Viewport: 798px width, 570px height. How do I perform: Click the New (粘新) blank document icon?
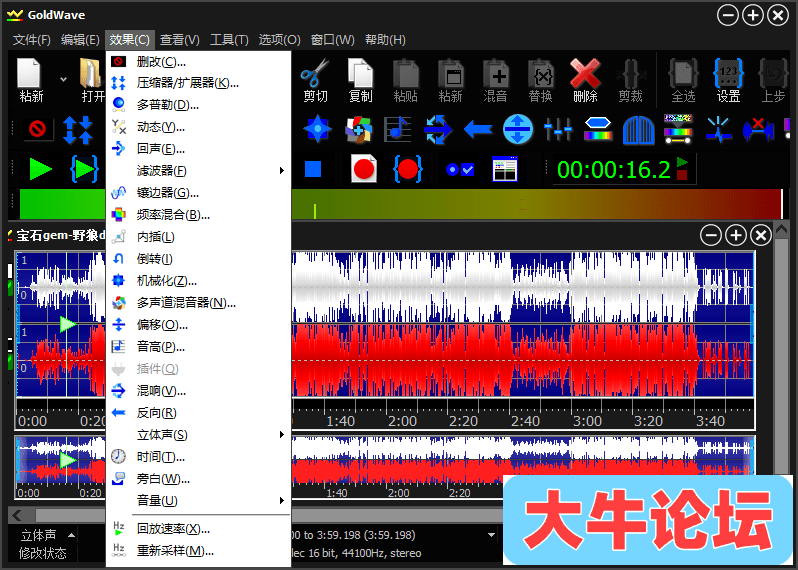tap(30, 74)
